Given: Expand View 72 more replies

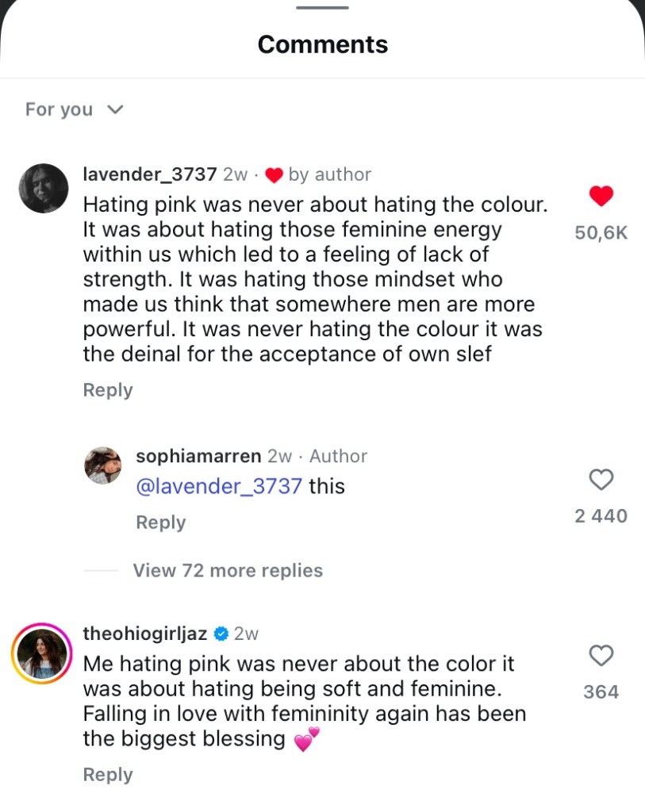Looking at the screenshot, I should [x=228, y=570].
